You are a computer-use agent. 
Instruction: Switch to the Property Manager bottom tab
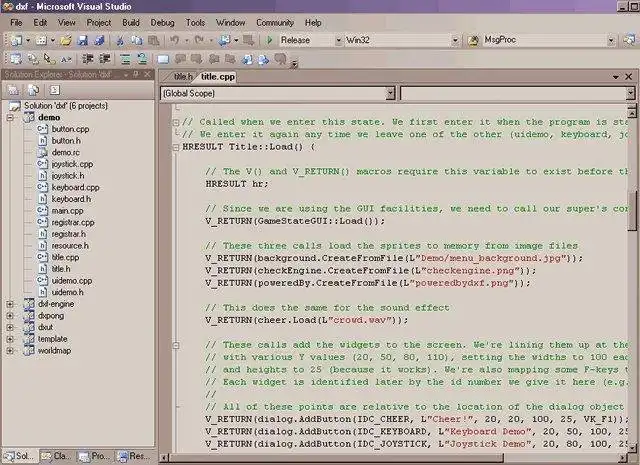(x=94, y=456)
